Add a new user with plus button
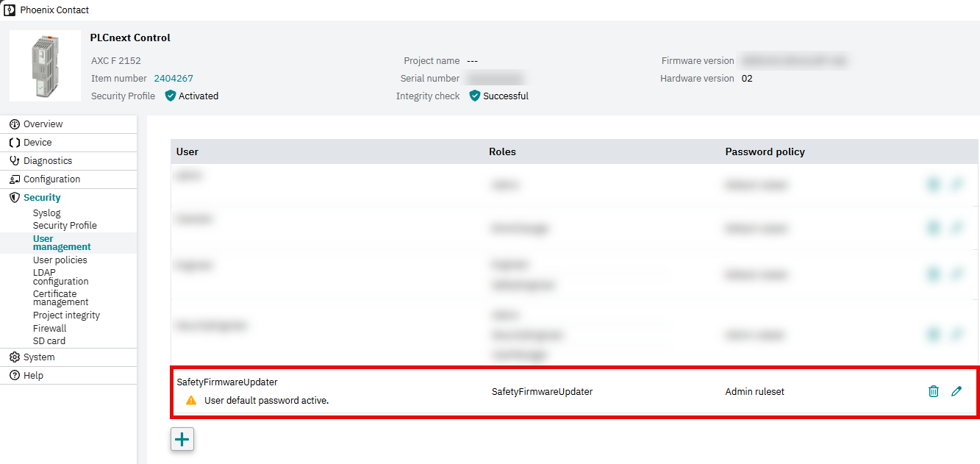Viewport: 980px width, 464px height. click(182, 440)
